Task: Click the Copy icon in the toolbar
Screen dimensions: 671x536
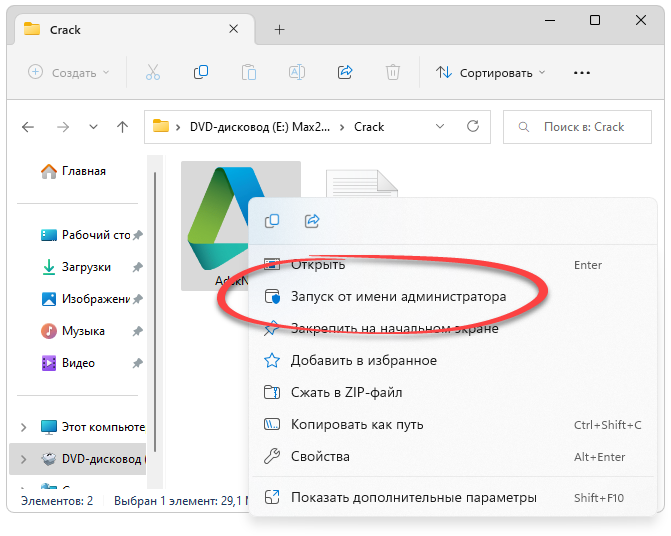Action: point(201,72)
